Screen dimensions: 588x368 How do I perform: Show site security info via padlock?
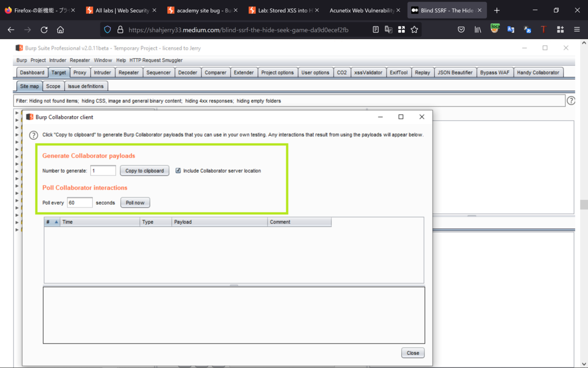pyautogui.click(x=120, y=30)
